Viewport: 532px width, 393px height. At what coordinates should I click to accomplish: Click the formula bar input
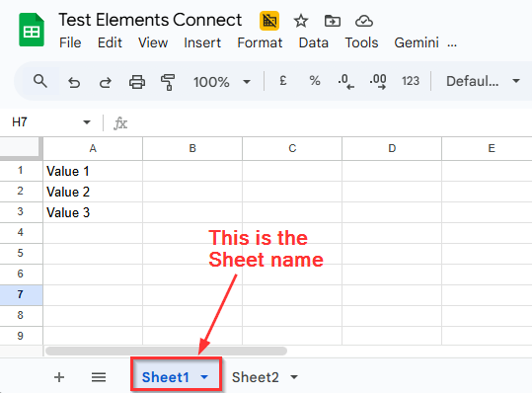[329, 122]
